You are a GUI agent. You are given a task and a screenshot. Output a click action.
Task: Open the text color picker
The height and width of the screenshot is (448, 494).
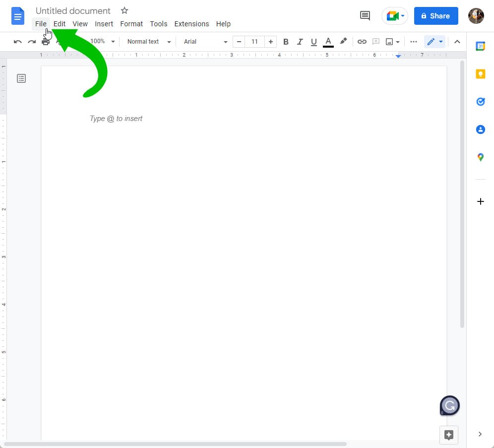328,42
